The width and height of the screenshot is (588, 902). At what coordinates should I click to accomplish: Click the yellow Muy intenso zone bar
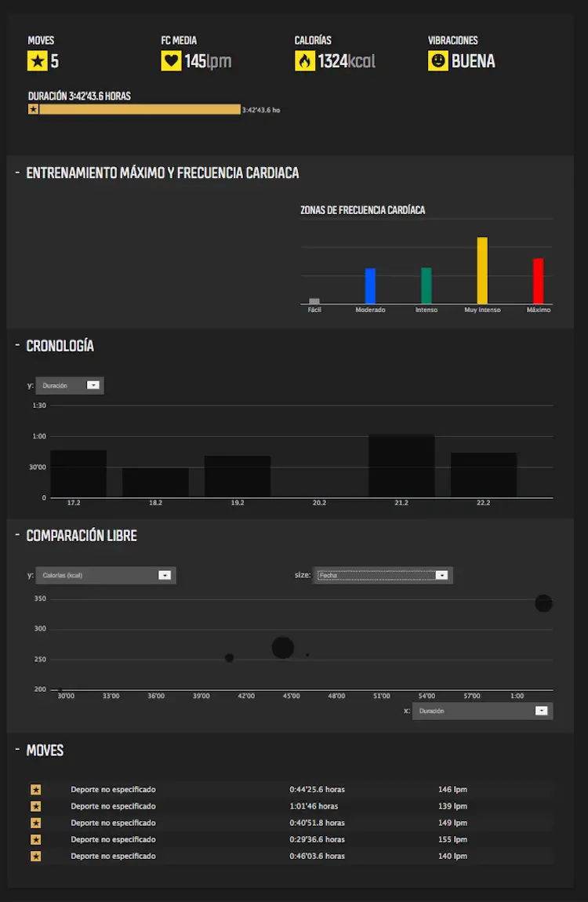point(482,271)
